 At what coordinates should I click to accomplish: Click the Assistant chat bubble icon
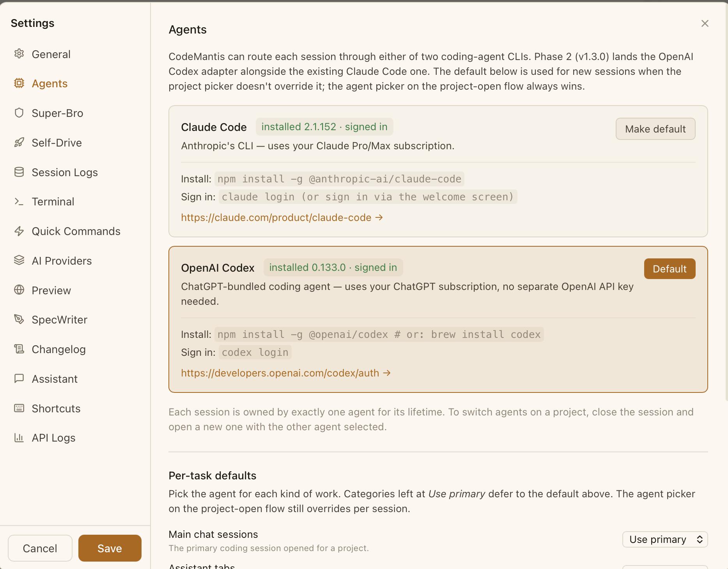coord(19,378)
